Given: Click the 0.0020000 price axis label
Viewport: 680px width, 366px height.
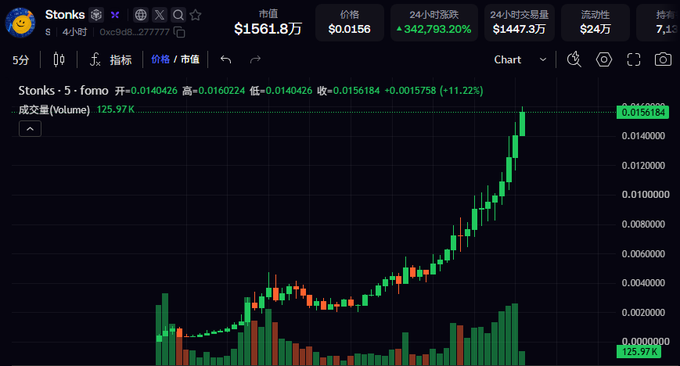Looking at the screenshot, I should coord(643,313).
